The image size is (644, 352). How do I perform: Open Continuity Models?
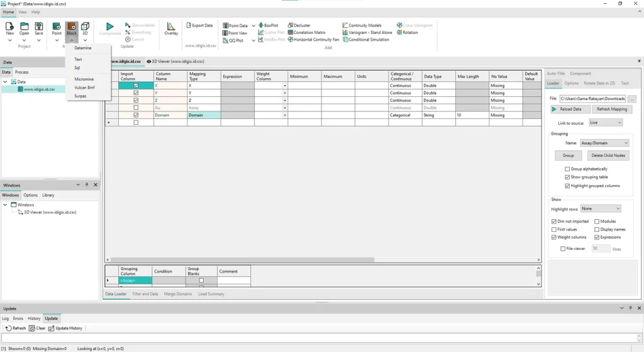tap(362, 25)
